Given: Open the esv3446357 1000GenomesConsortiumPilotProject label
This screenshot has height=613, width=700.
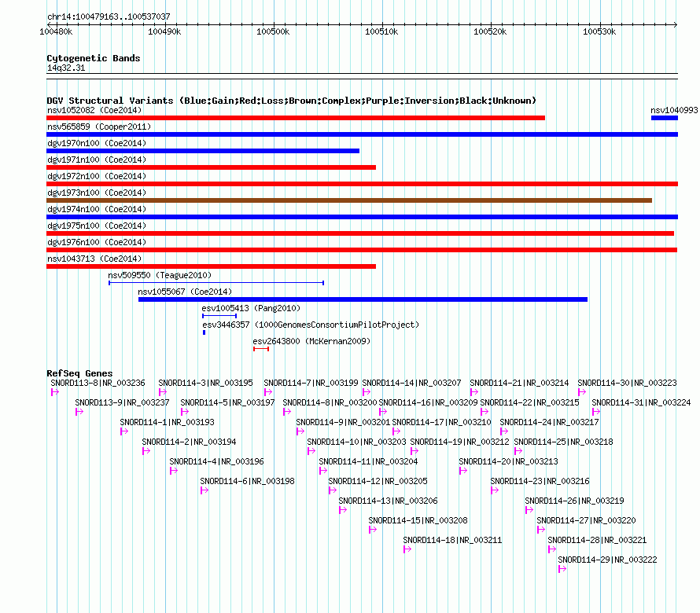Looking at the screenshot, I should [311, 325].
